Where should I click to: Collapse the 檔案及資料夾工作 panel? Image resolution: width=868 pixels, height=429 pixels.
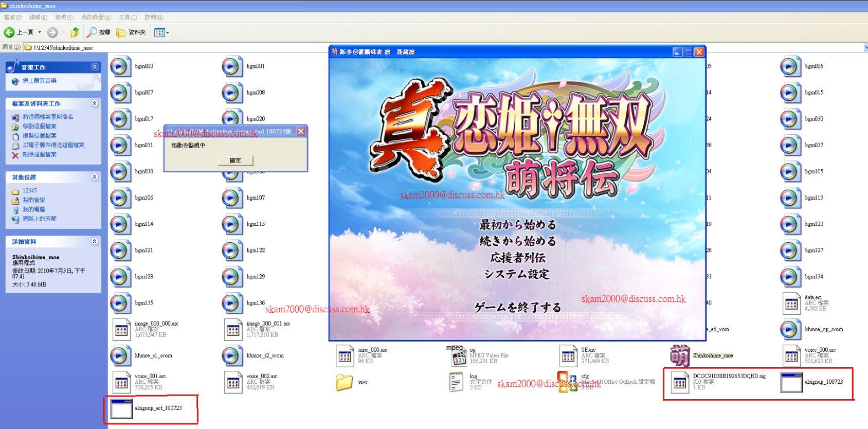(95, 103)
